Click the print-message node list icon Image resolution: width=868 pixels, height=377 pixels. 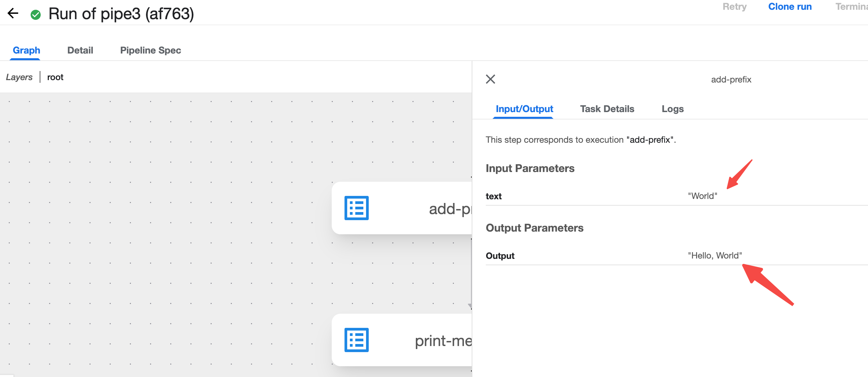point(356,340)
